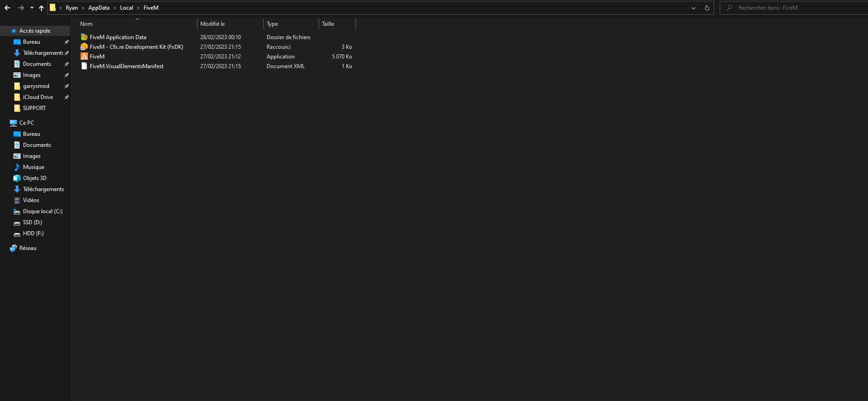Click the FiveM breadcrumb segment

click(151, 8)
